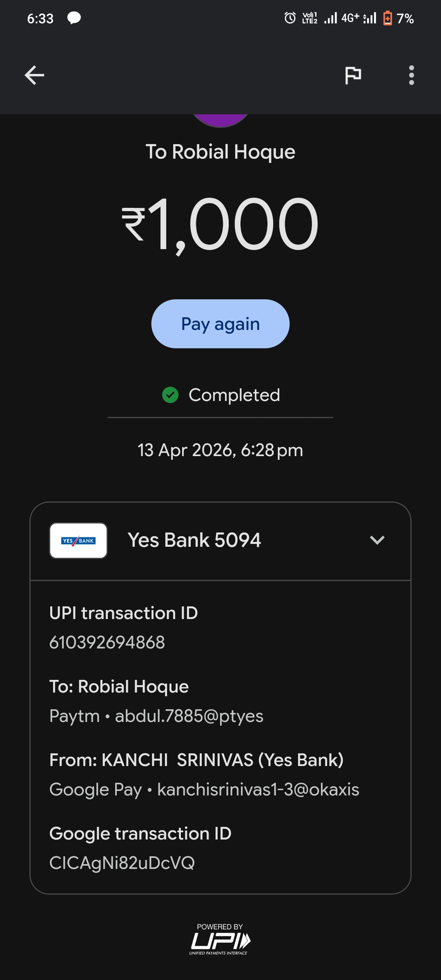The image size is (441, 980).
Task: Tap the message notification icon in status bar
Action: point(74,18)
